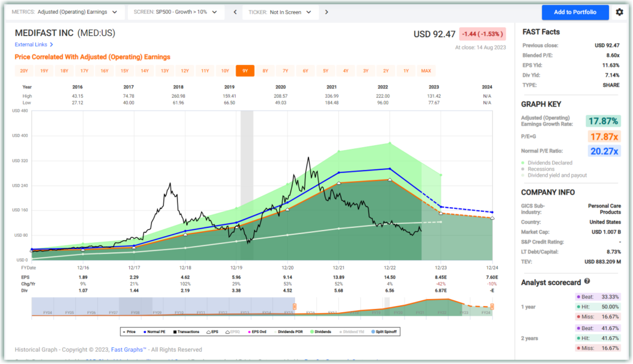The image size is (633, 364).
Task: Enable EPSQ series in chart legend
Action: 232,332
